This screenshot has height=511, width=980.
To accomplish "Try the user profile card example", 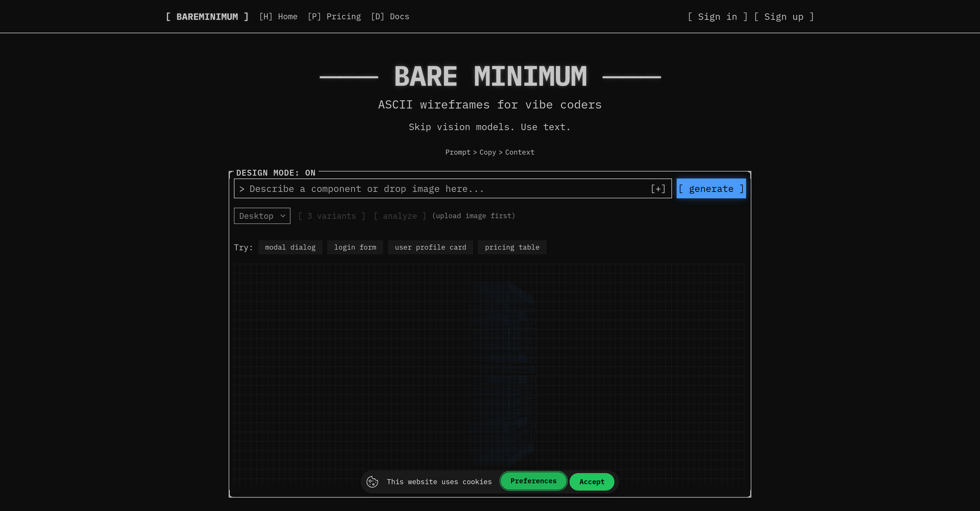I will click(430, 247).
